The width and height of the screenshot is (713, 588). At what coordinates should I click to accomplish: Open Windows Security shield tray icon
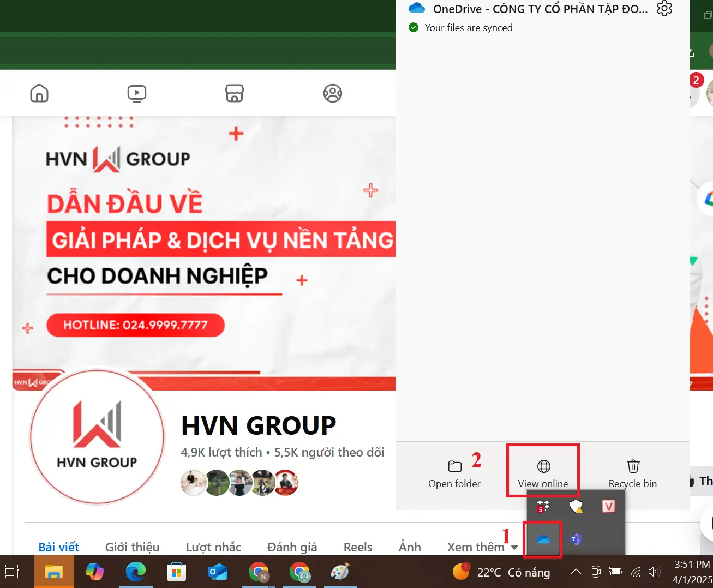coord(576,507)
